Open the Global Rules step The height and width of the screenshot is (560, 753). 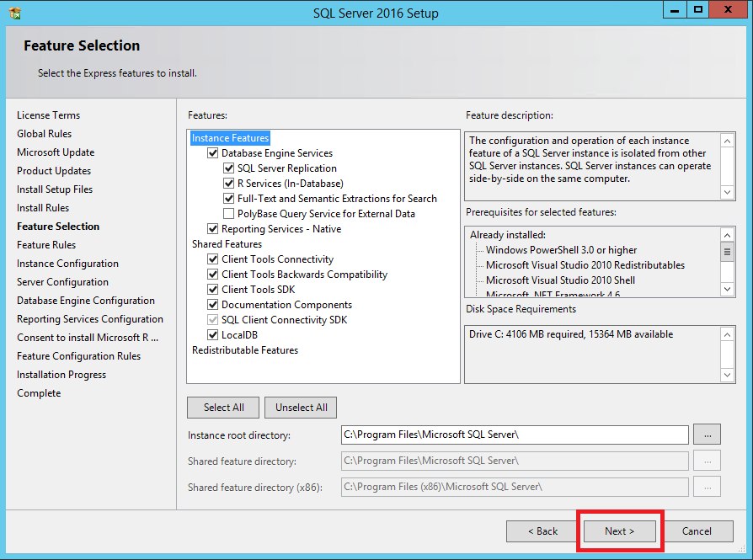coord(44,134)
